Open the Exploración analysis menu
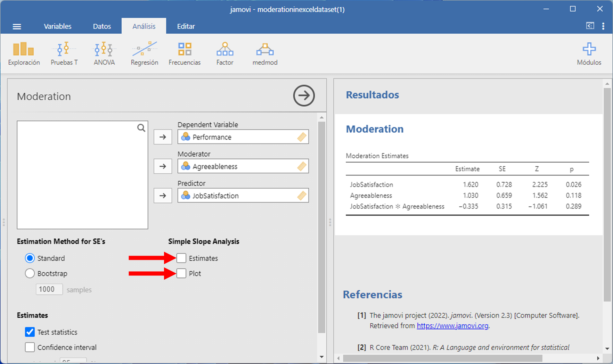The width and height of the screenshot is (613, 364). coord(24,53)
